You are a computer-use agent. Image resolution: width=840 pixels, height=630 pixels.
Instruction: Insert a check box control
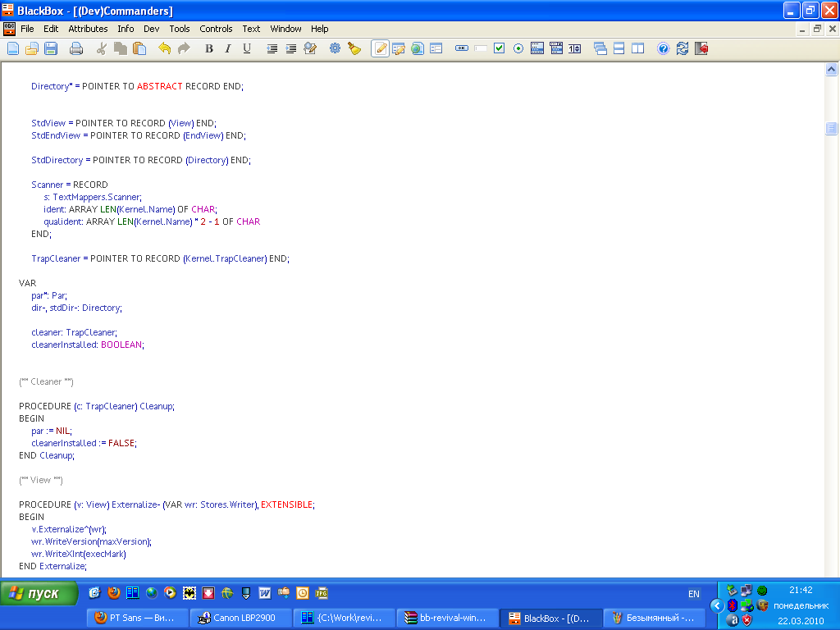(499, 48)
